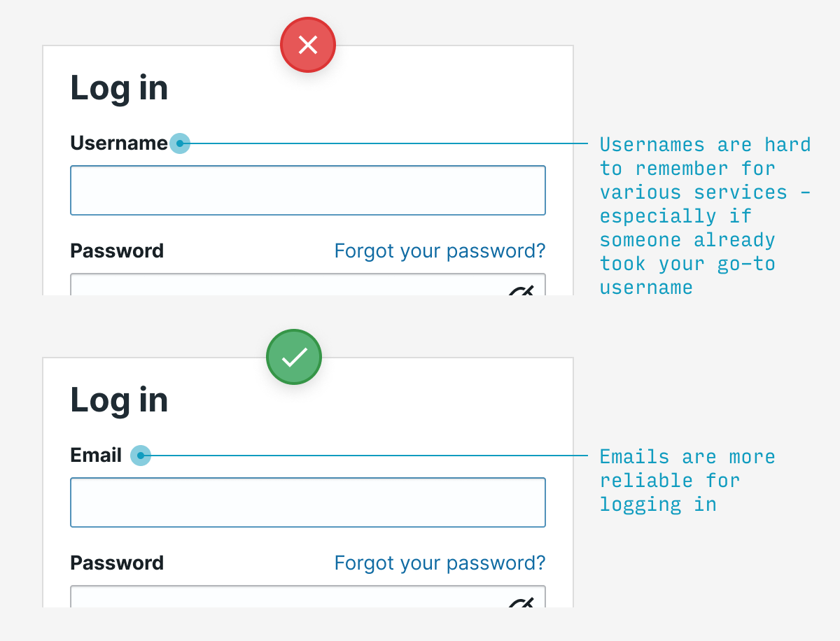
Task: Click the Password label in the Email form
Action: 117,563
